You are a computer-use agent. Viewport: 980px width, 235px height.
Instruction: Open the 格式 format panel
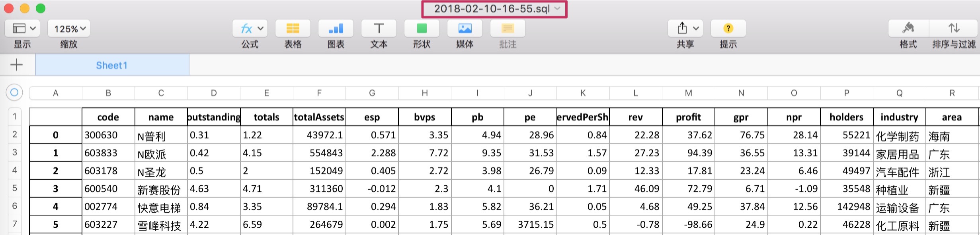click(908, 29)
